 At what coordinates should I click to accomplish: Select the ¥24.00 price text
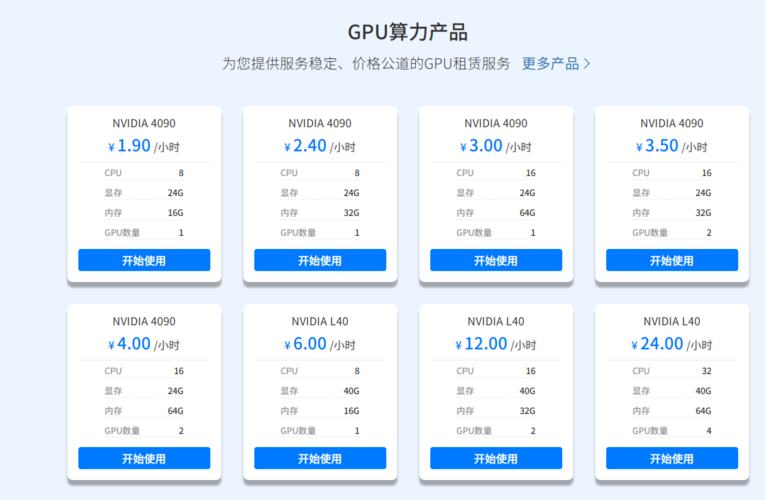point(657,344)
